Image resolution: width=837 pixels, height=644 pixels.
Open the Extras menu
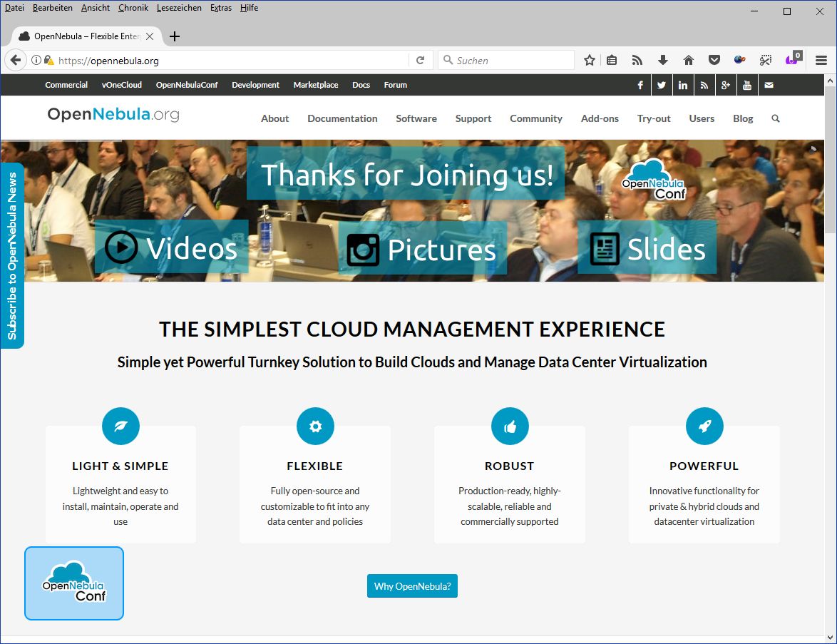pos(221,8)
